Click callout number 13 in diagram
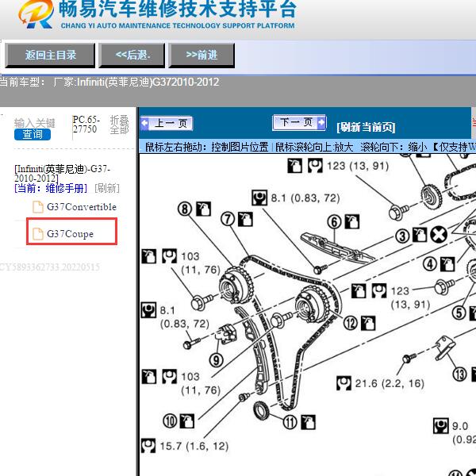This screenshot has width=476, height=476. 459,374
